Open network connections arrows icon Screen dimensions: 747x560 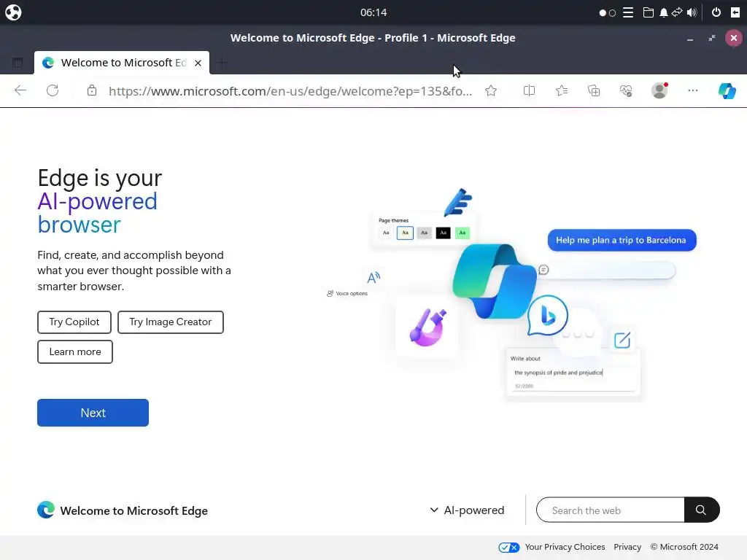tap(677, 12)
